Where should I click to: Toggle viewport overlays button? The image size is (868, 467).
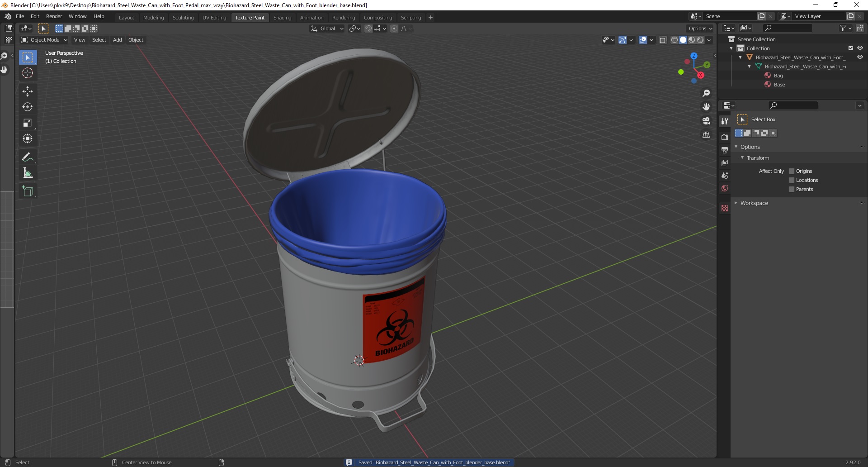click(x=643, y=40)
